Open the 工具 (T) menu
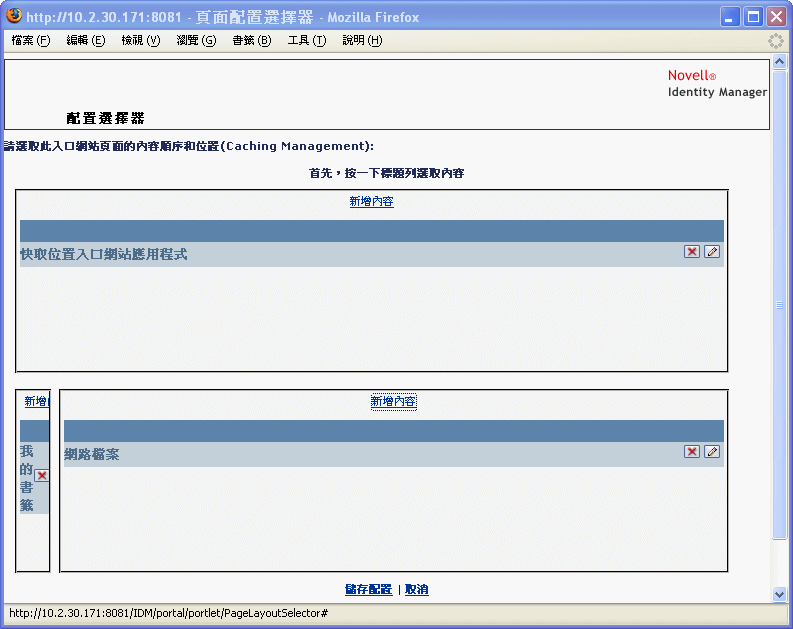This screenshot has height=629, width=793. (x=306, y=40)
